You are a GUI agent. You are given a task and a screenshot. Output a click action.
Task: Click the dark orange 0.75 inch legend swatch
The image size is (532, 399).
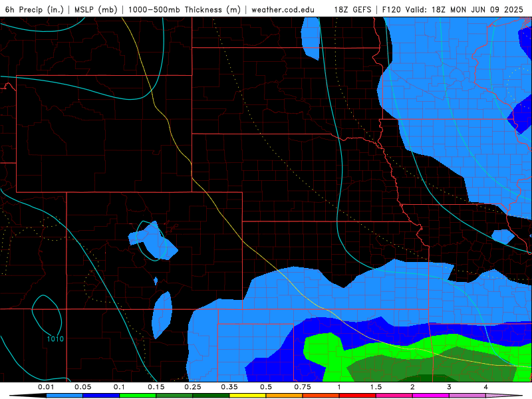pos(321,396)
